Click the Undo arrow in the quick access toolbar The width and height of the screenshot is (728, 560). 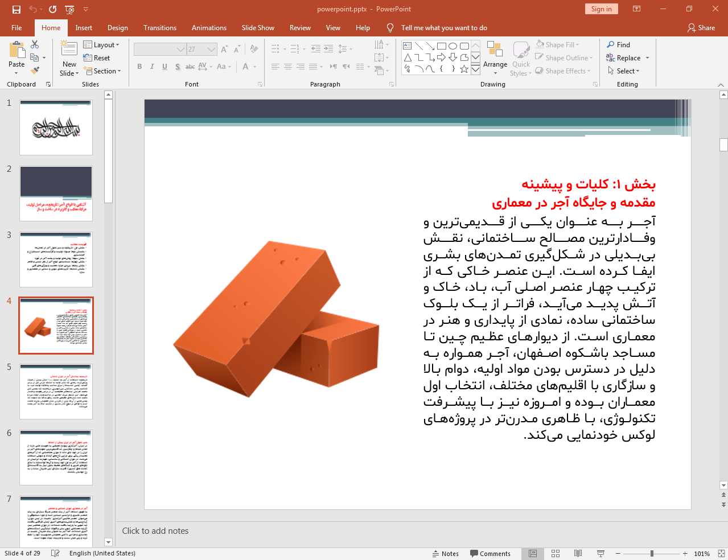[33, 9]
